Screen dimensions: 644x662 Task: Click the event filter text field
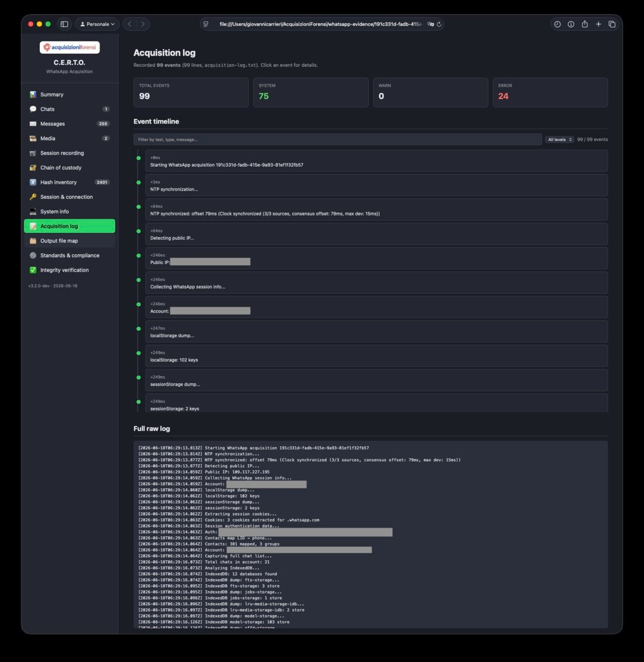(338, 139)
